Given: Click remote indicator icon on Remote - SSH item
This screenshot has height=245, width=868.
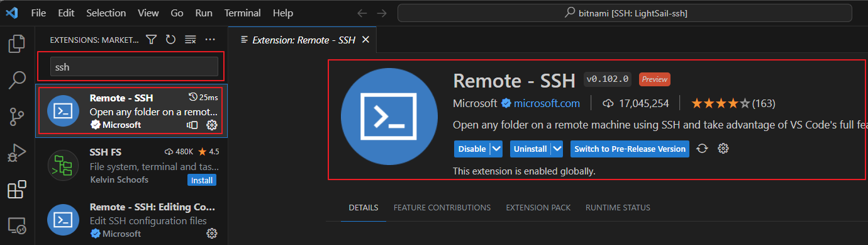Looking at the screenshot, I should point(192,125).
